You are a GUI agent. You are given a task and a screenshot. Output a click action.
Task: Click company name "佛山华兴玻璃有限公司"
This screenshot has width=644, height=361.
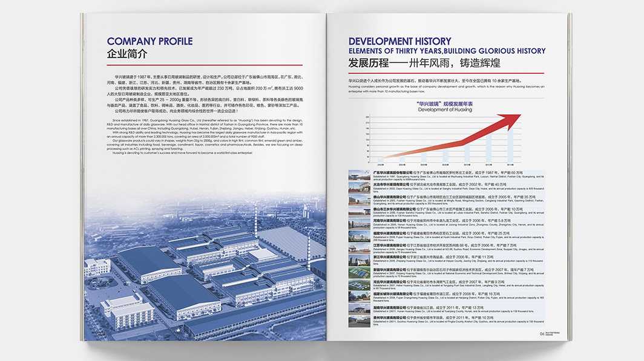[389, 197]
